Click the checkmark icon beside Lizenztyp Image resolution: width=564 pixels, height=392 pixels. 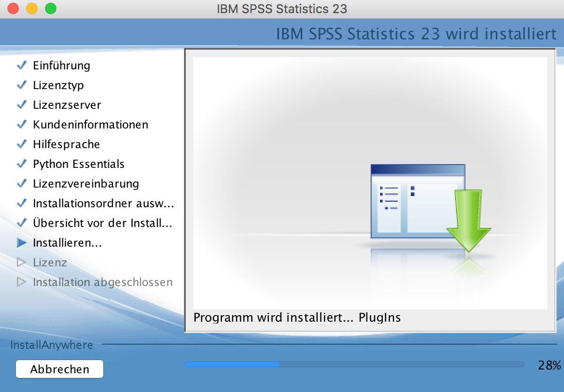(x=22, y=85)
